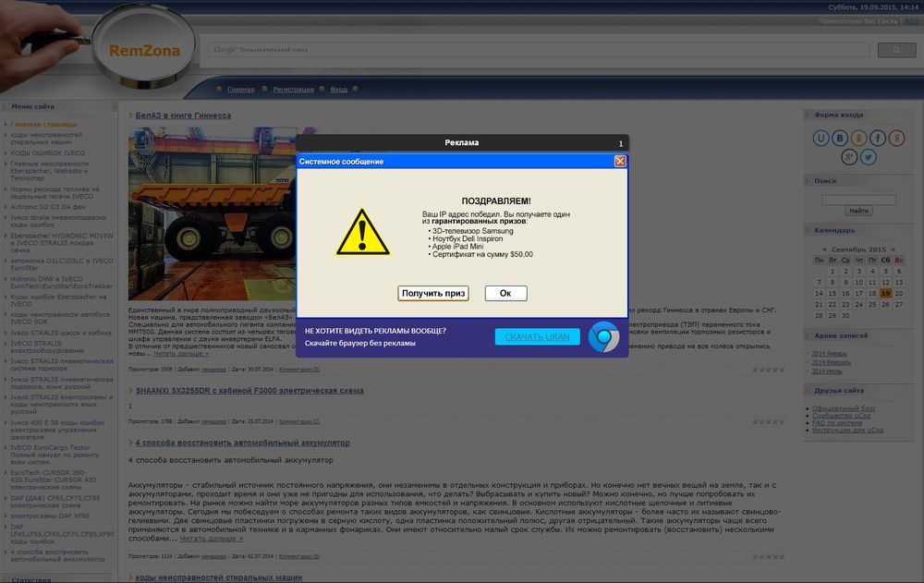The image size is (924, 583).
Task: Click the Сентябрь 2015 calendar title
Action: [x=858, y=249]
